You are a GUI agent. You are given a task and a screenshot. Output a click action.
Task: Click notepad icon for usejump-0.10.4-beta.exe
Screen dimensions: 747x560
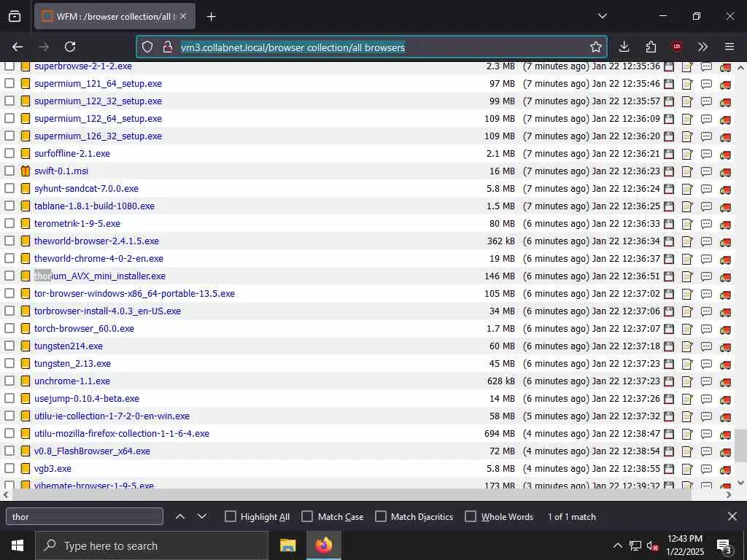click(x=687, y=399)
